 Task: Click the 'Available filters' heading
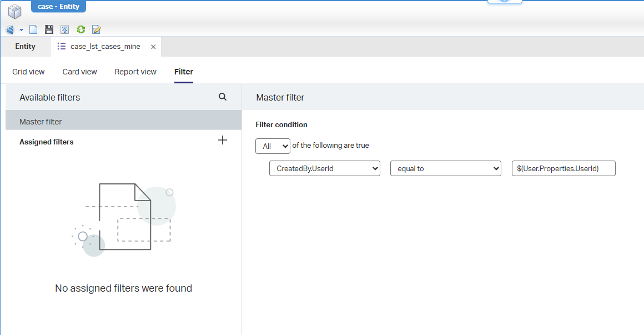[x=50, y=97]
